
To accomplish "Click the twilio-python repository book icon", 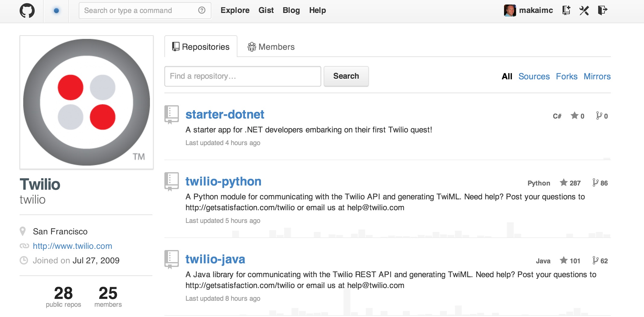I will (x=172, y=182).
